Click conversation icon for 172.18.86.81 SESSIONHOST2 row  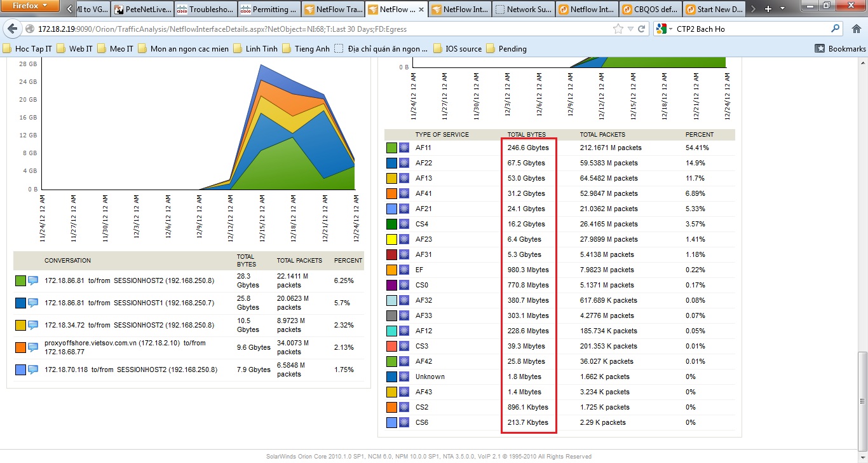33,280
